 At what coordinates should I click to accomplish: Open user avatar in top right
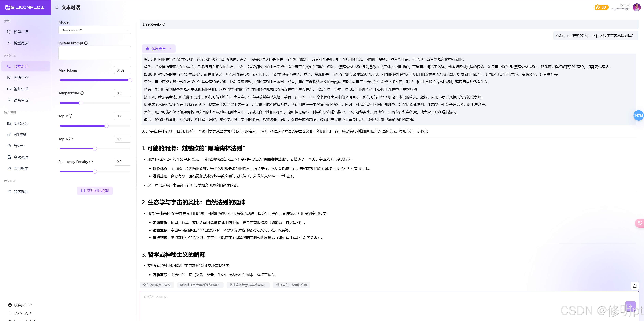(636, 7)
